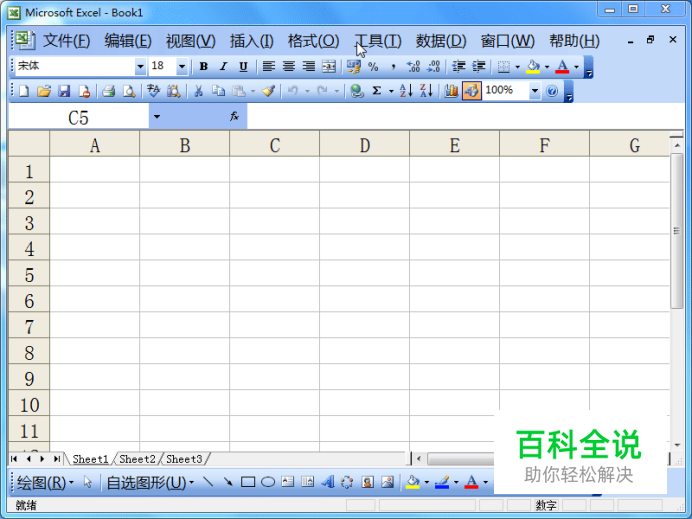692x519 pixels.
Task: Open the 数据(D) menu
Action: (441, 41)
